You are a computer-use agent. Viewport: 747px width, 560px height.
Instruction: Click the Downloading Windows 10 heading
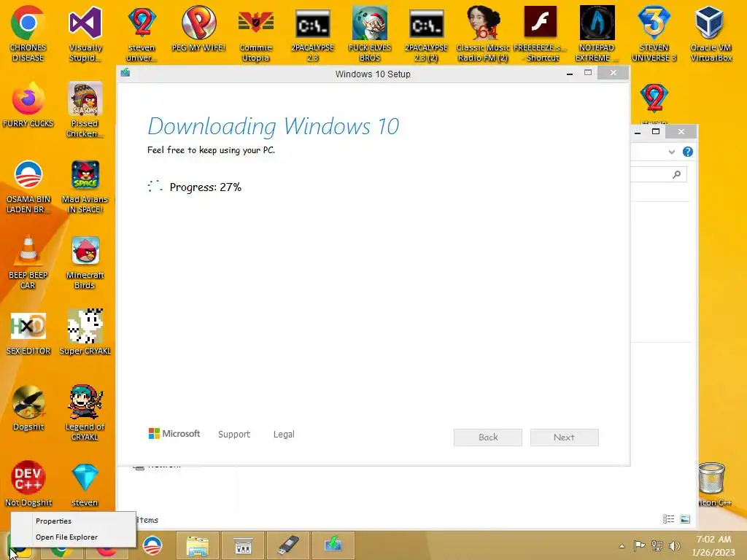tap(274, 126)
